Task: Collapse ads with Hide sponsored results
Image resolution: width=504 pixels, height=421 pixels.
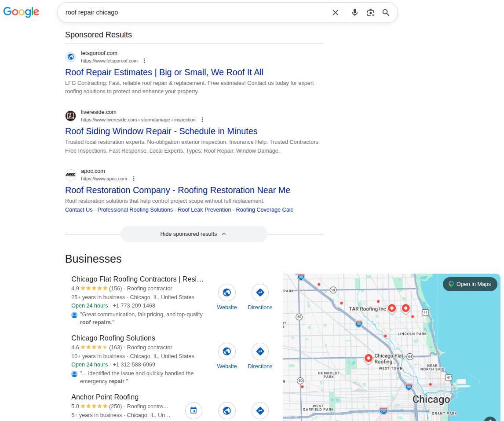Action: [194, 234]
